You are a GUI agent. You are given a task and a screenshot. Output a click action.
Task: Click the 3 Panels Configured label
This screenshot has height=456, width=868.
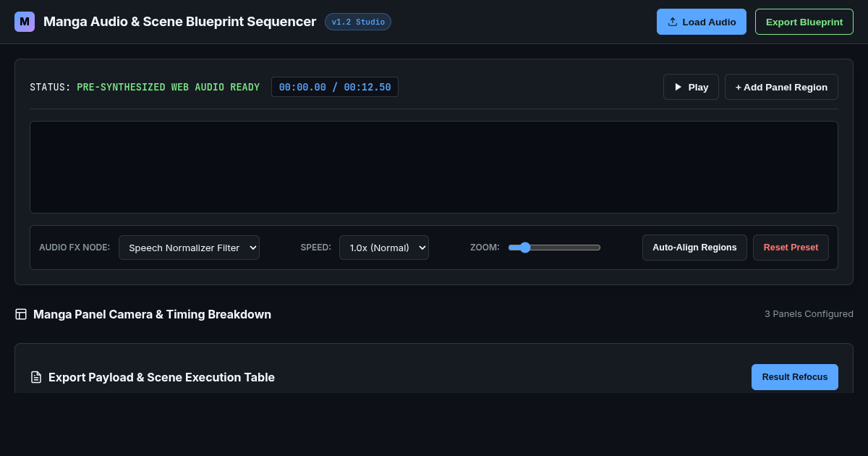click(x=809, y=313)
